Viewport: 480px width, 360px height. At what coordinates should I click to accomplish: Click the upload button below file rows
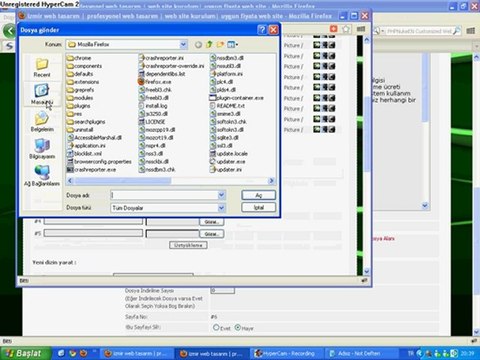point(188,245)
